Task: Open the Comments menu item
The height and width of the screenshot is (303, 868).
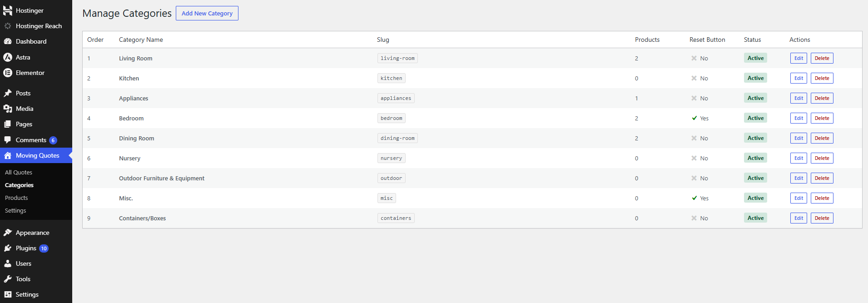Action: click(x=36, y=140)
